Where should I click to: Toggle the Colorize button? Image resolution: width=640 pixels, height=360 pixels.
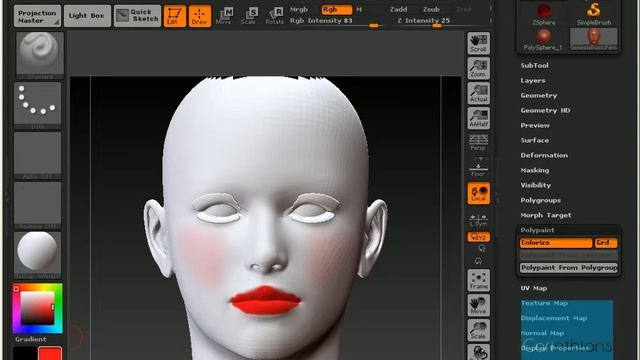point(556,243)
